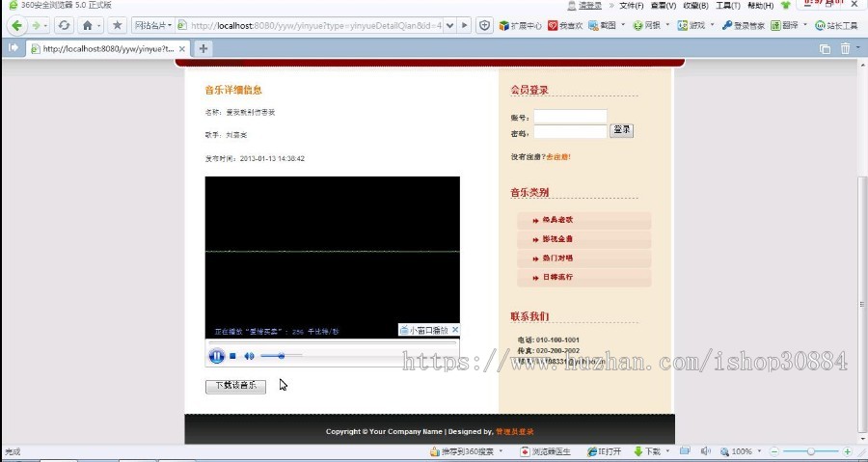868x462 pixels.
Task: Open the 工具(T) menu
Action: (728, 6)
